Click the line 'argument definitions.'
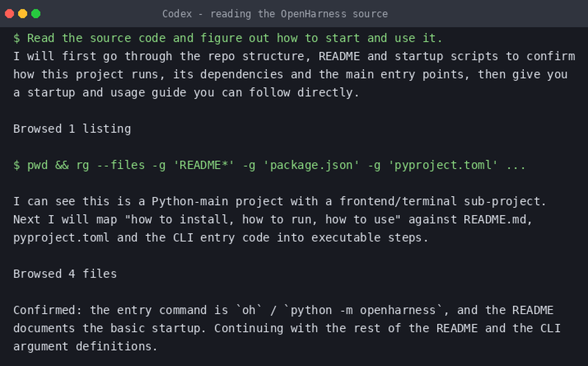 point(85,346)
